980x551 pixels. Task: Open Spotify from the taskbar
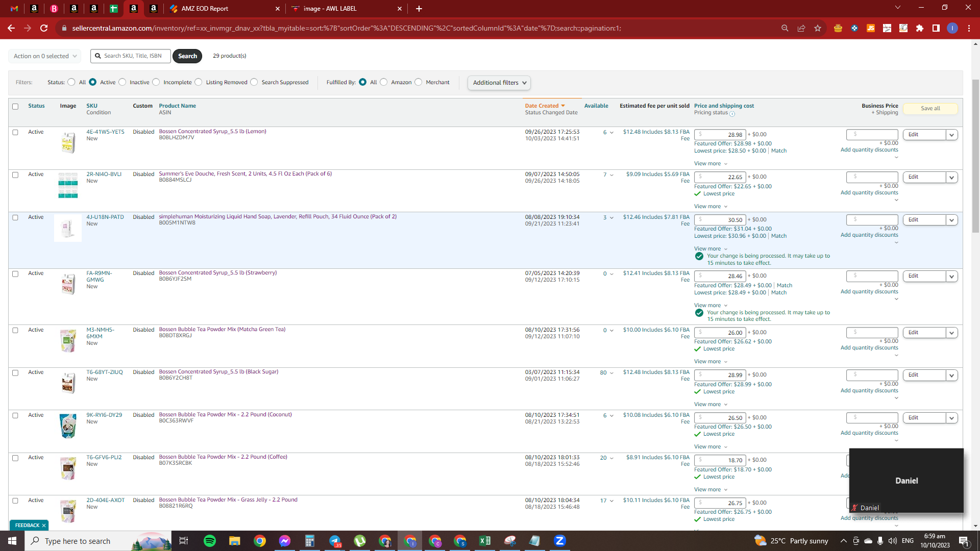point(210,541)
